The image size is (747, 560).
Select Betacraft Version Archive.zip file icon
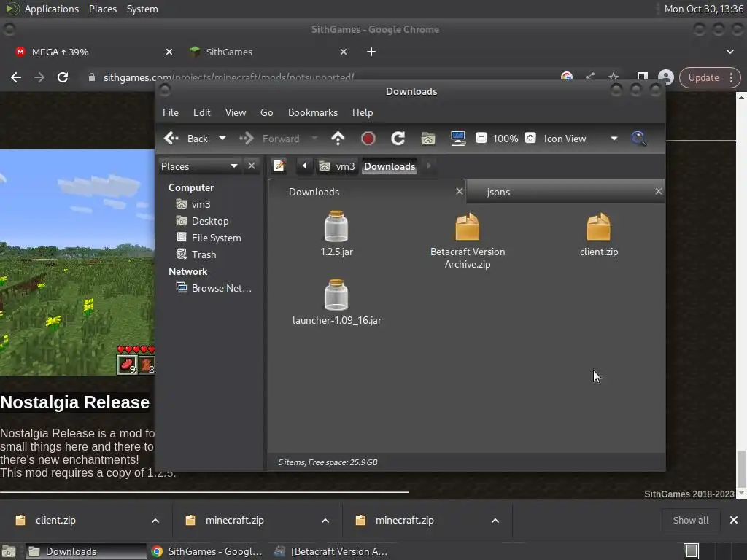(468, 227)
